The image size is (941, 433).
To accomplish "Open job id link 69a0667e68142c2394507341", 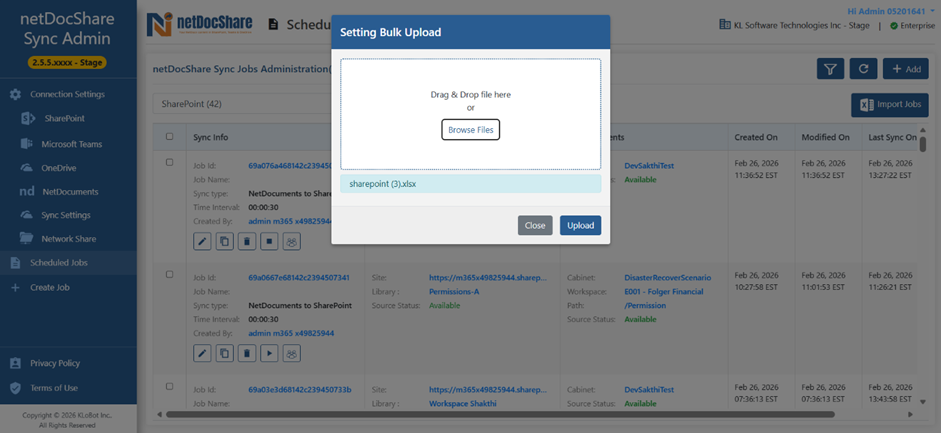I will 299,278.
